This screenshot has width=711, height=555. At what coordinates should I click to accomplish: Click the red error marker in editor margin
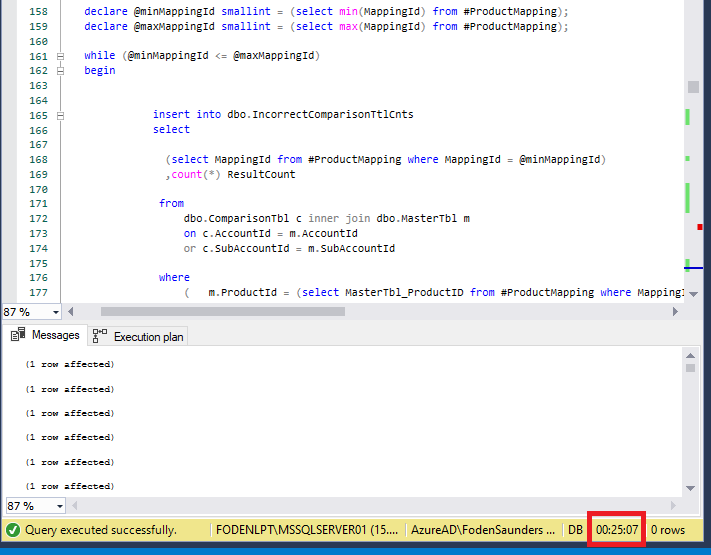699,227
